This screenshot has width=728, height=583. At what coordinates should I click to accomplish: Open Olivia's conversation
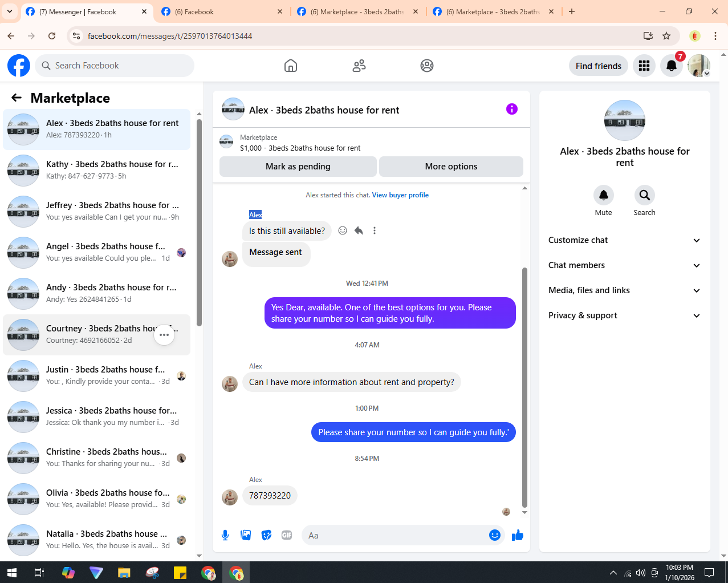97,499
